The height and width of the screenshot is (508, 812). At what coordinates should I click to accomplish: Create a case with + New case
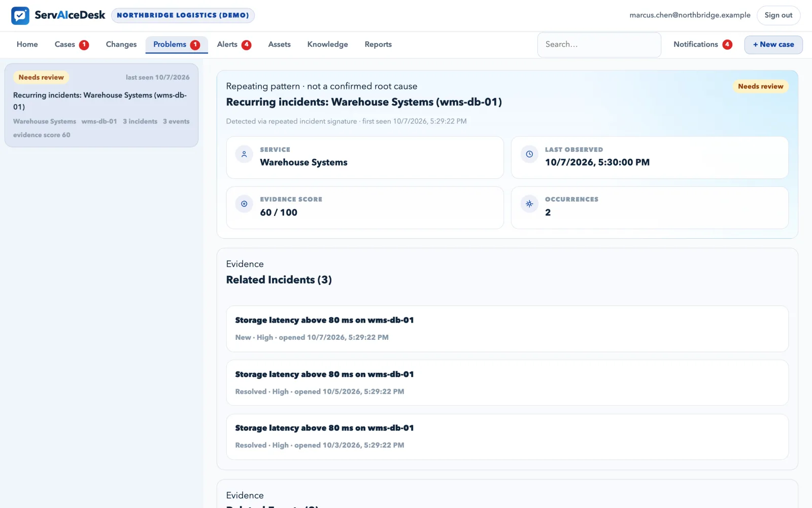pos(773,45)
